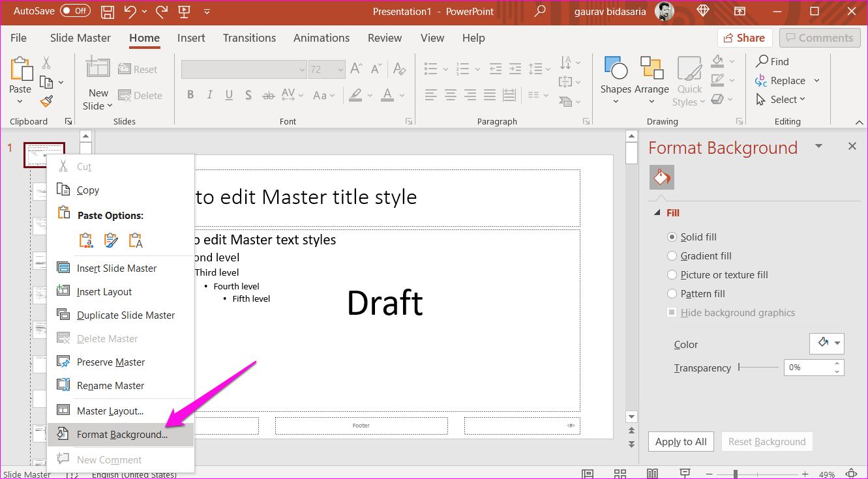Screen dimensions: 868x479
Task: Select the Pattern fill radio button
Action: click(x=672, y=294)
